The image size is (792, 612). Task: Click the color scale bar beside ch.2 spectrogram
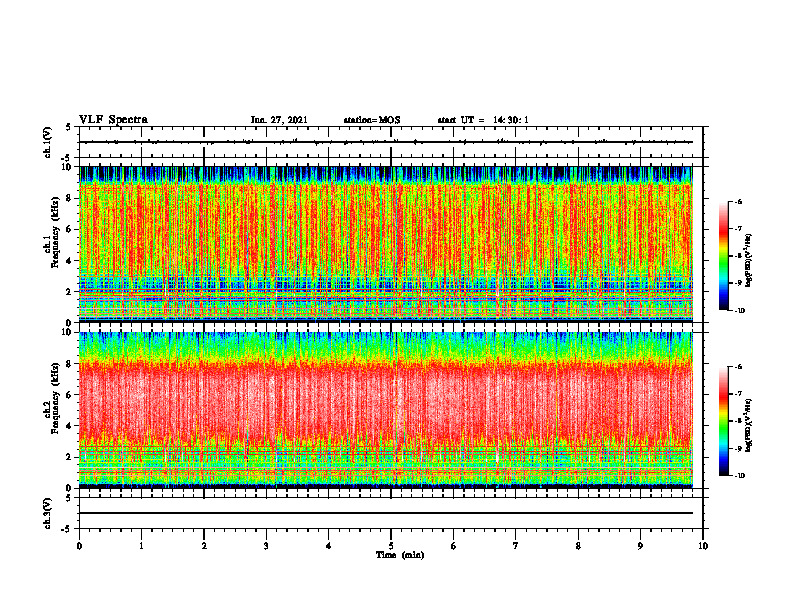tap(723, 421)
